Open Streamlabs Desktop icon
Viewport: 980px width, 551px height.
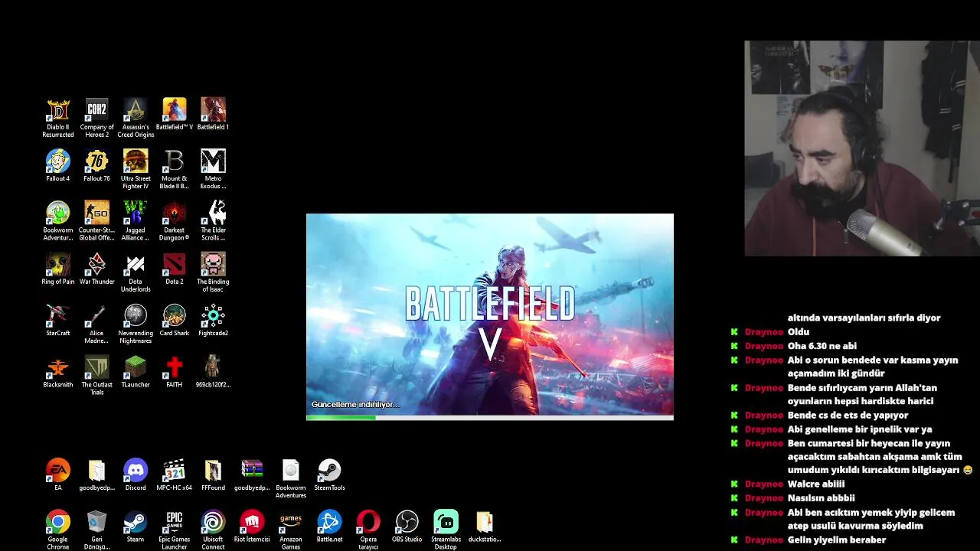click(x=446, y=530)
